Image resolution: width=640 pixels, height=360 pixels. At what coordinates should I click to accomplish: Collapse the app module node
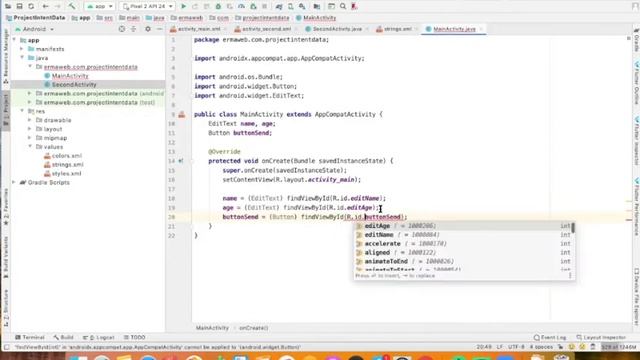(14, 40)
